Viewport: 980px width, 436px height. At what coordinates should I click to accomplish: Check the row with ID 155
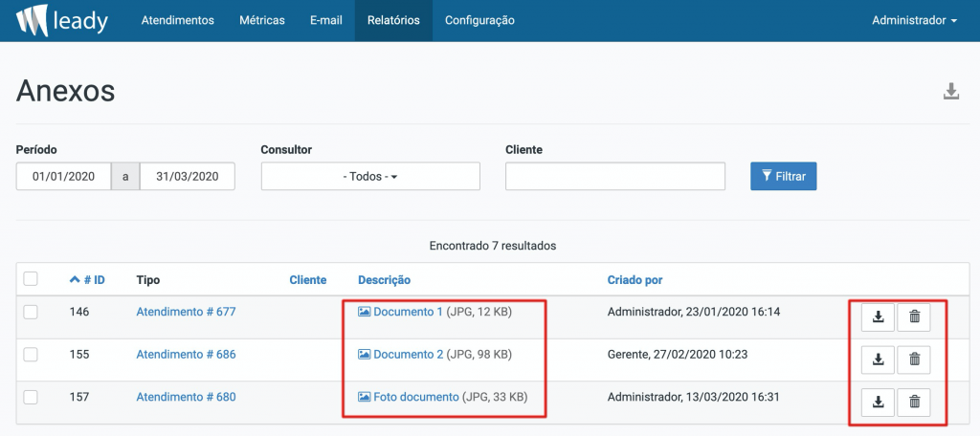(31, 354)
